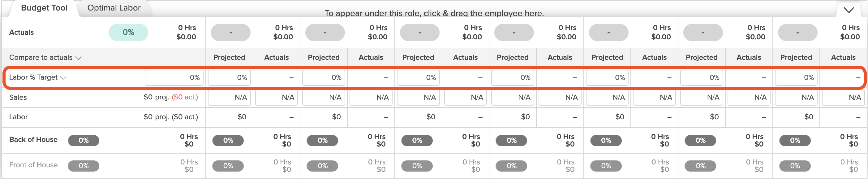
Task: Click Front of House summary 0% badge
Action: (x=83, y=165)
